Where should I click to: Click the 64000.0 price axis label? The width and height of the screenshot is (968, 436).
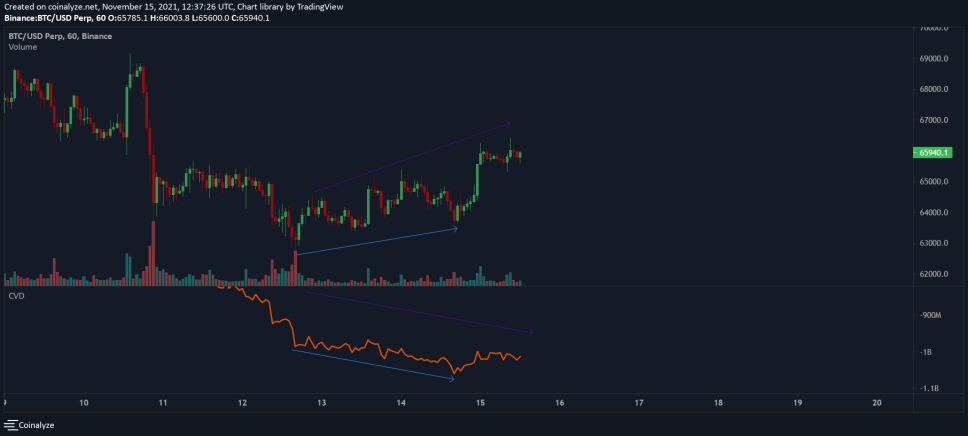click(x=934, y=213)
